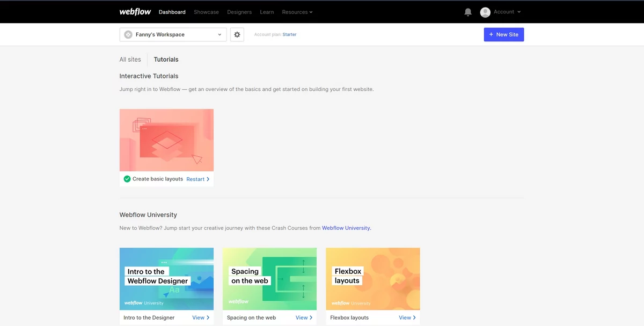Click the Webflow University section heading
This screenshot has height=326, width=644.
click(148, 215)
